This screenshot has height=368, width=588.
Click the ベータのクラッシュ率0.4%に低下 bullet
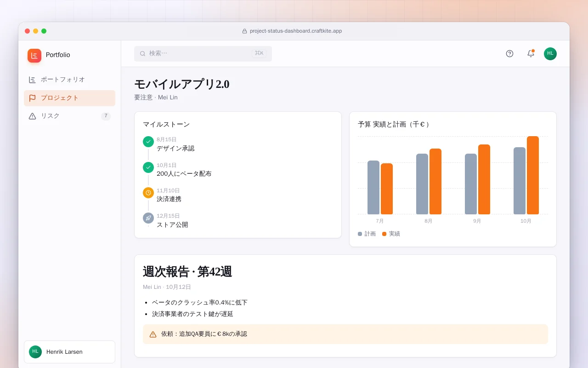pyautogui.click(x=200, y=303)
